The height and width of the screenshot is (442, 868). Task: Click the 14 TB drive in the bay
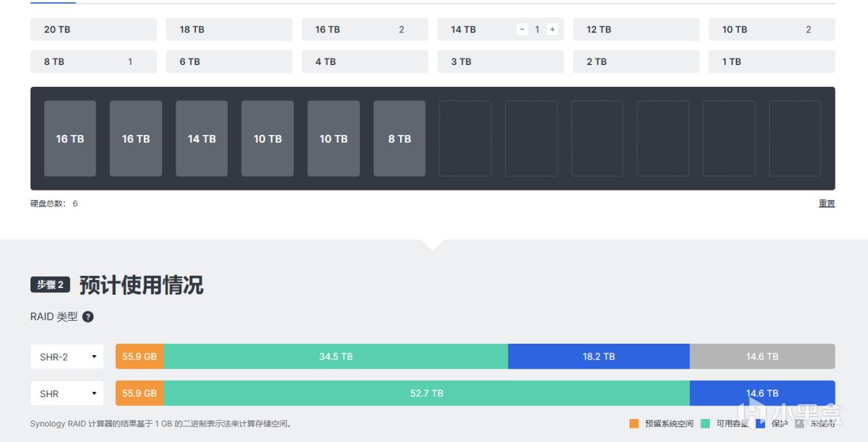click(202, 139)
